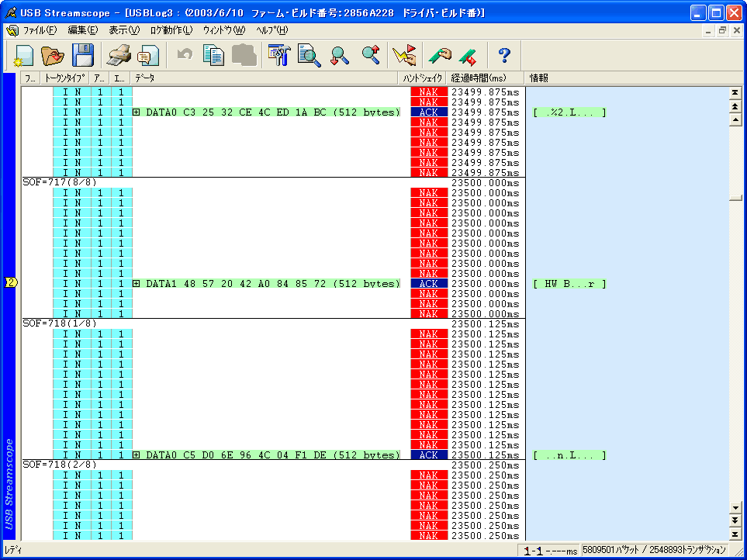Open the ログ動作(L) menu
The image size is (747, 560).
click(171, 30)
